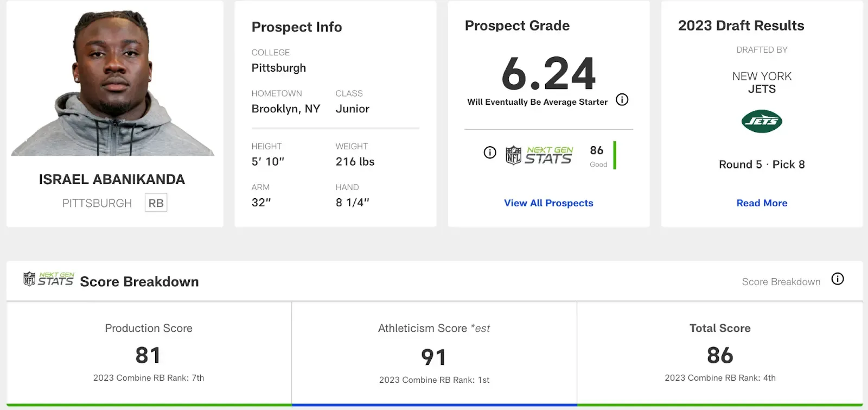868x410 pixels.
Task: Click the info icon beside Average Starter text
Action: [x=622, y=100]
